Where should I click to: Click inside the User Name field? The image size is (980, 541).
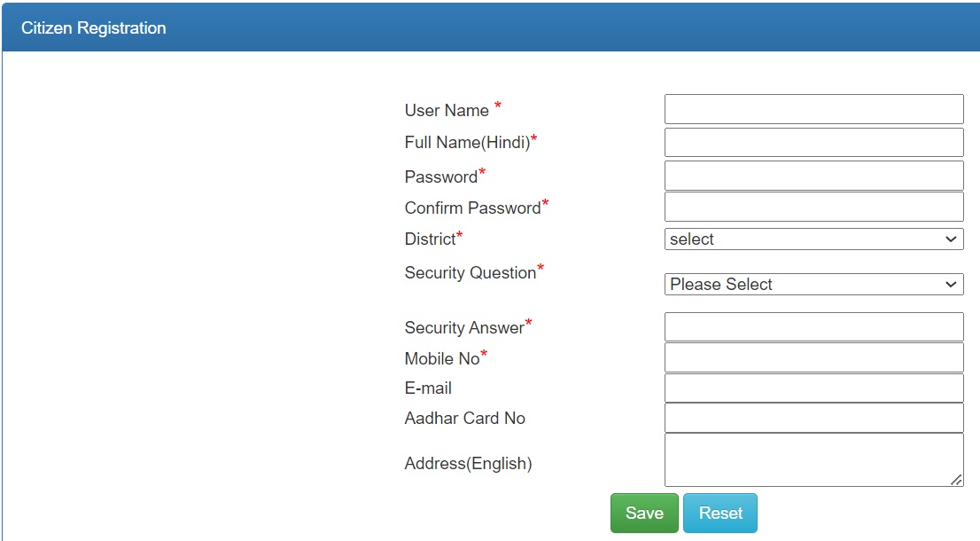[x=813, y=108]
